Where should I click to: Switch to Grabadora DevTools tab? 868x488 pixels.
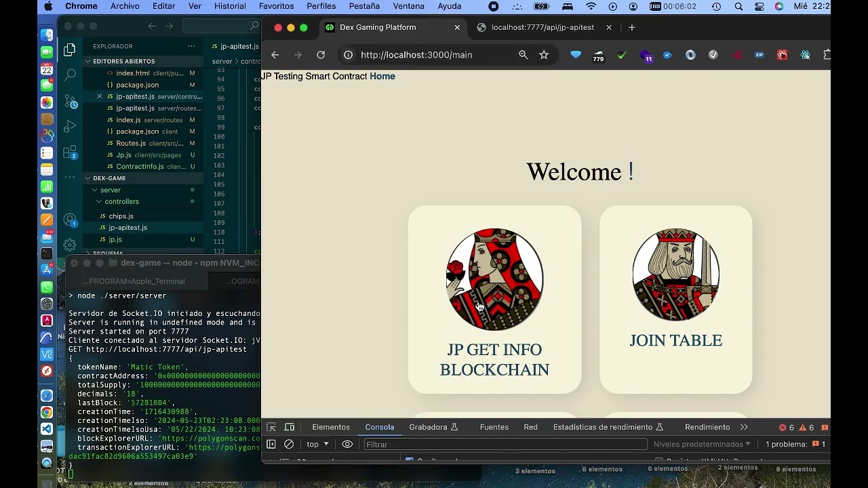pyautogui.click(x=434, y=427)
